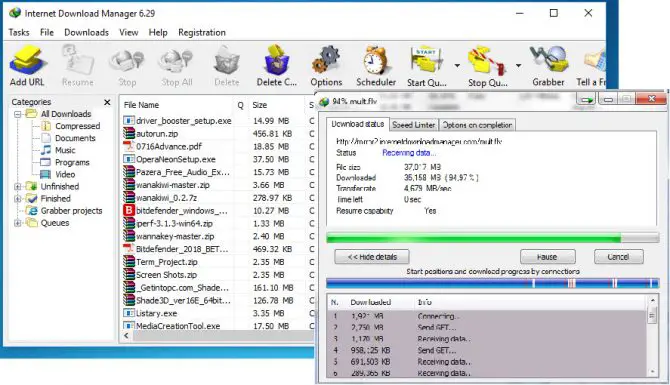Image resolution: width=670 pixels, height=385 pixels.
Task: Cancel the mult.flv download
Action: click(x=618, y=257)
